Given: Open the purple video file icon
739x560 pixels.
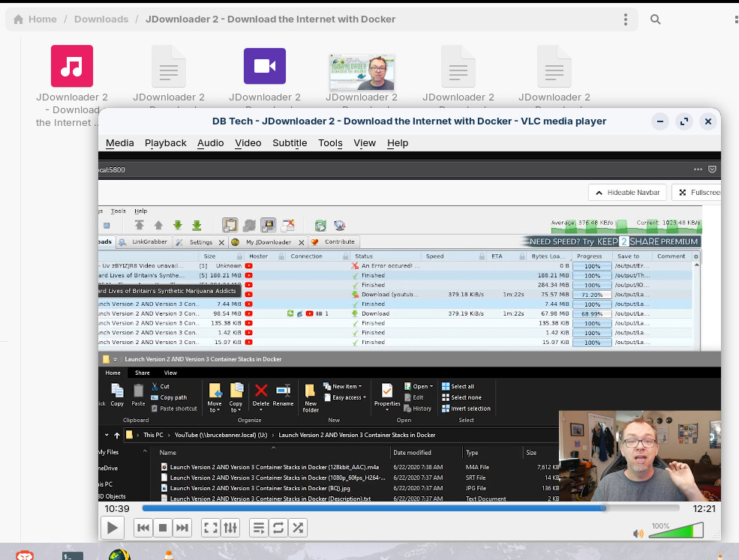Looking at the screenshot, I should point(265,66).
